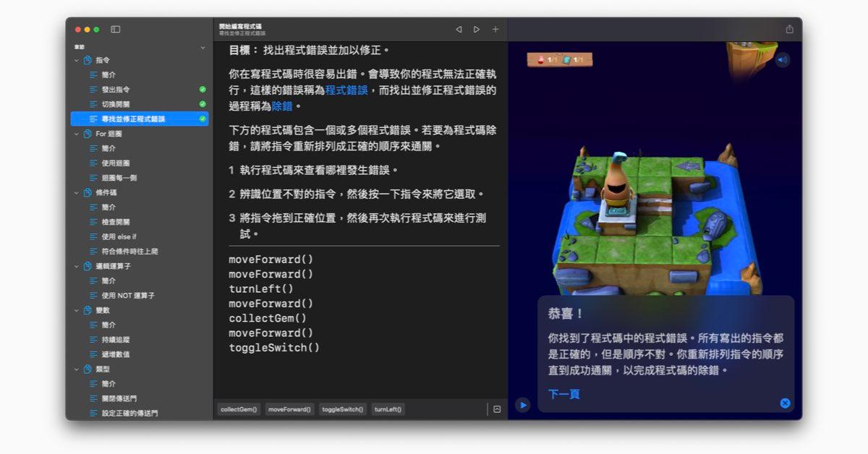868x454 pixels.
Task: Collapse the For 迴圈 chapter
Action: (76, 134)
